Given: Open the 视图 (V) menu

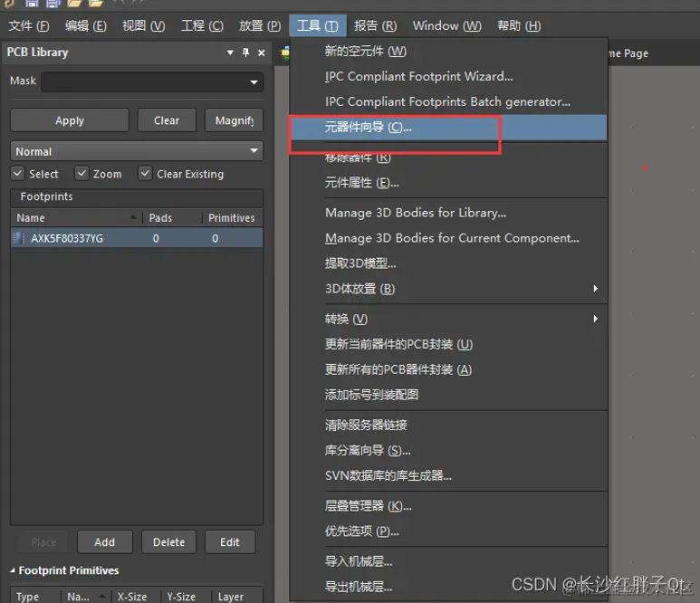Looking at the screenshot, I should (144, 26).
